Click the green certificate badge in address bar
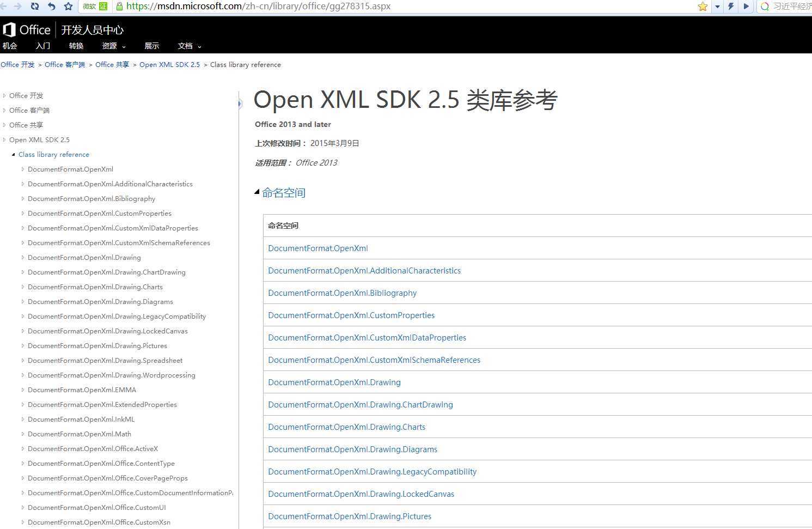 pyautogui.click(x=103, y=6)
